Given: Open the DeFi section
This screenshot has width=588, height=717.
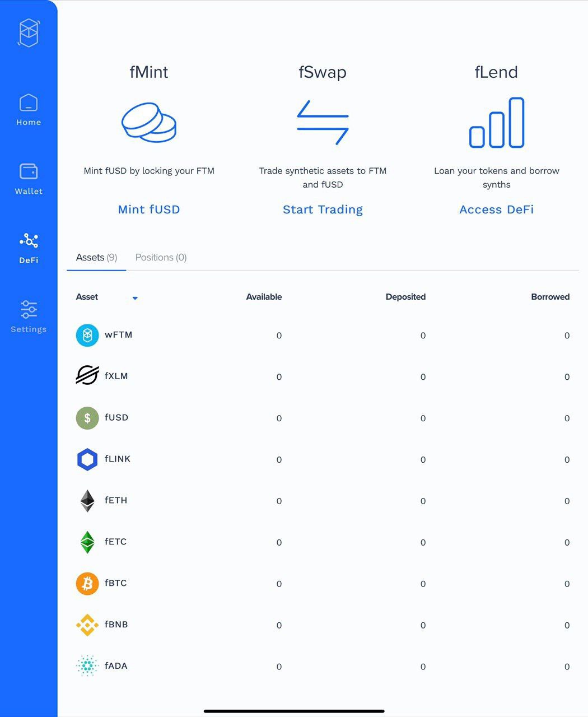Looking at the screenshot, I should 29,248.
